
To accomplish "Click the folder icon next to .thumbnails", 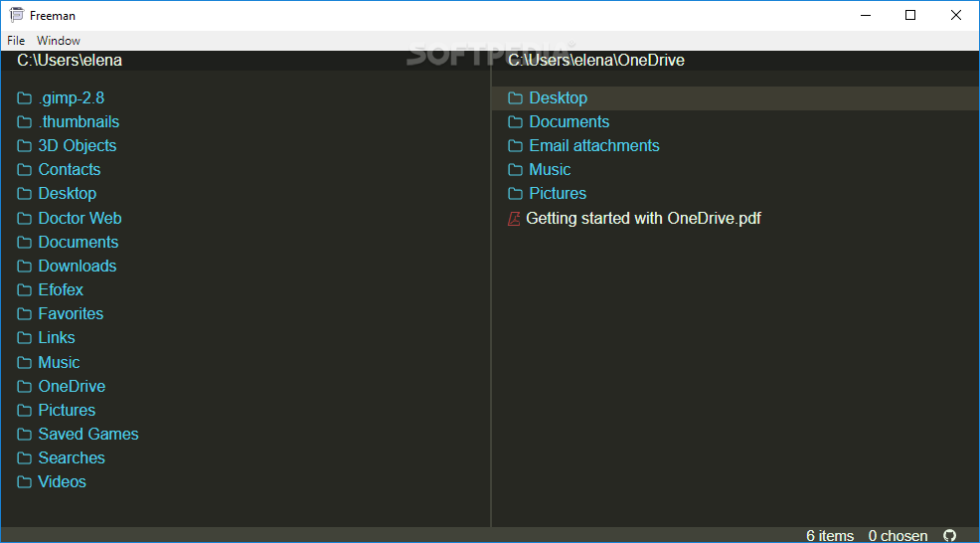I will point(25,122).
